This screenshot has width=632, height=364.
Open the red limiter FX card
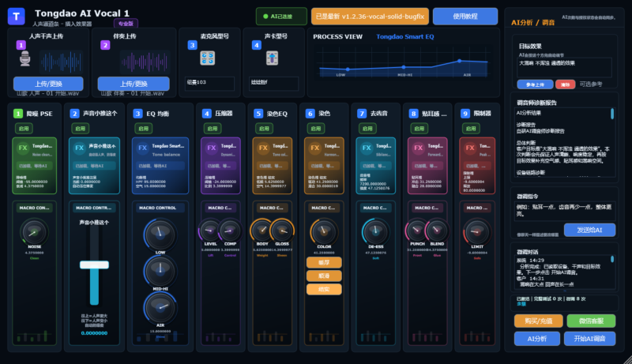coord(477,166)
